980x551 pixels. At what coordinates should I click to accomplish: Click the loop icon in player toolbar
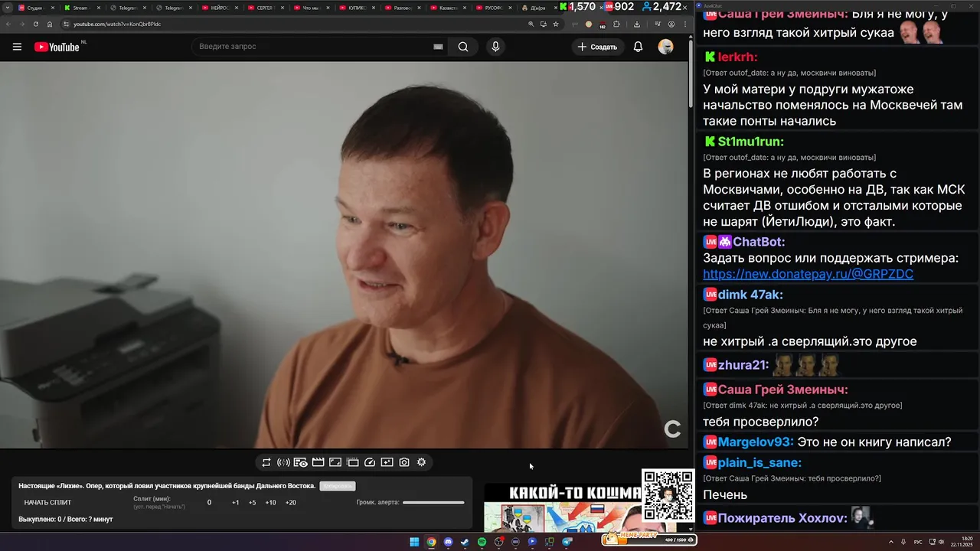pos(266,462)
